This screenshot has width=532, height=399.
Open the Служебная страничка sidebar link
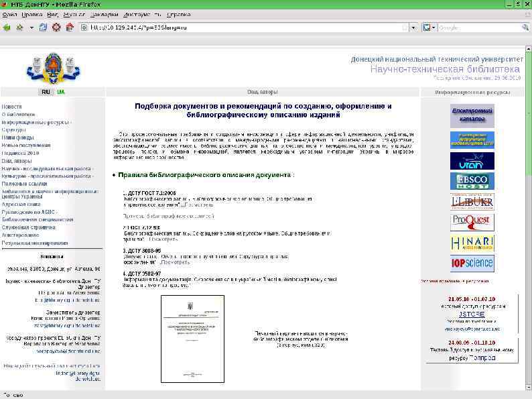[x=29, y=227]
